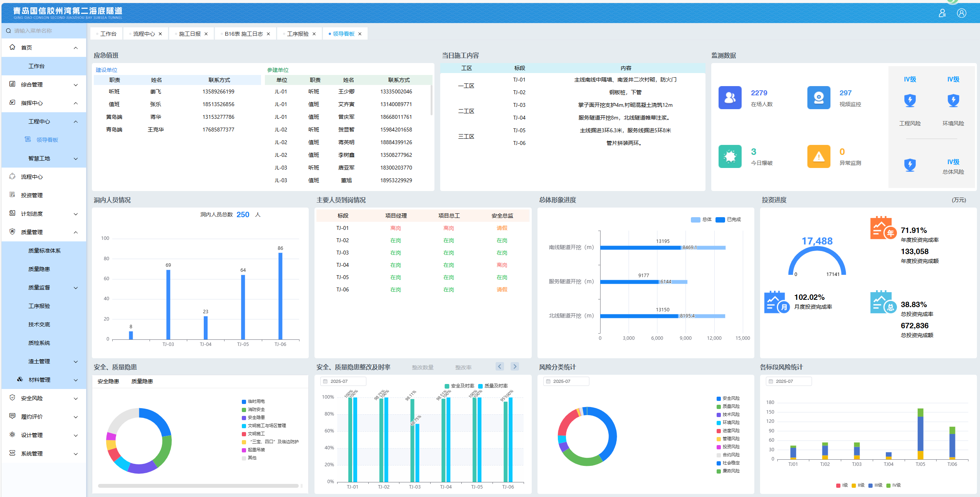Click the video monitoring camera icon

click(818, 98)
